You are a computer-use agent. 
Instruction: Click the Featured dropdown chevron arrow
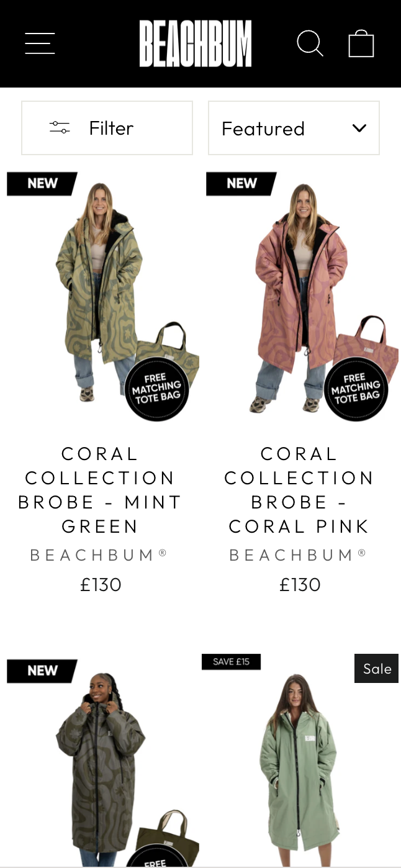click(x=359, y=129)
